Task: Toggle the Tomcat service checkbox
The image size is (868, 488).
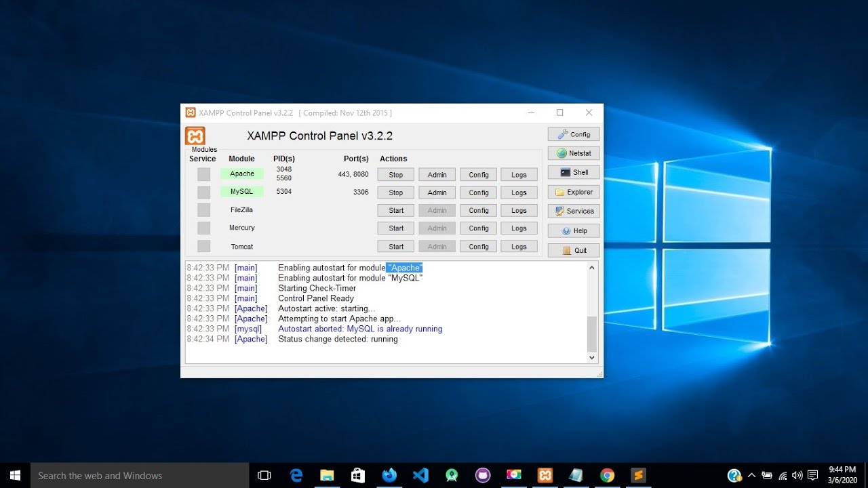Action: 204,247
